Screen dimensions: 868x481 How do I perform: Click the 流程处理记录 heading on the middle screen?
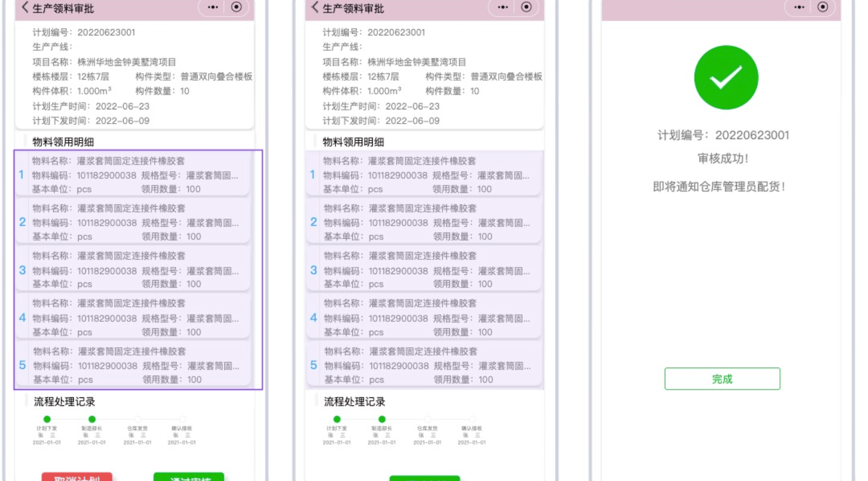tap(354, 401)
